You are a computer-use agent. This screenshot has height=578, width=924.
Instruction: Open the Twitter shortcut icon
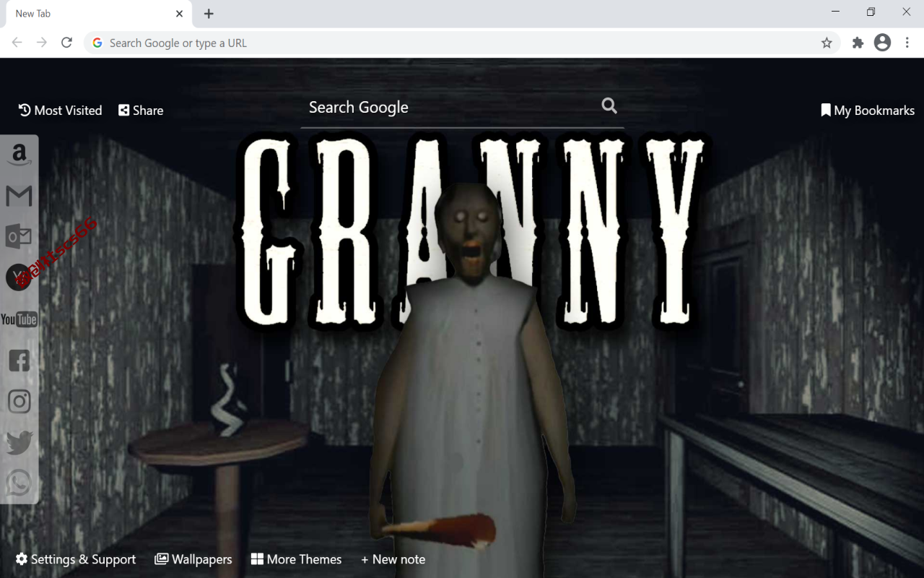(19, 443)
